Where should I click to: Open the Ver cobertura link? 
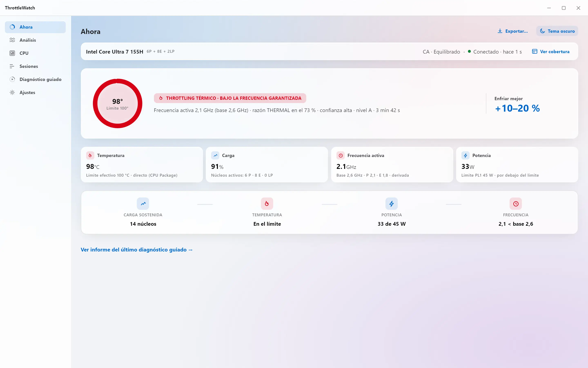point(551,51)
